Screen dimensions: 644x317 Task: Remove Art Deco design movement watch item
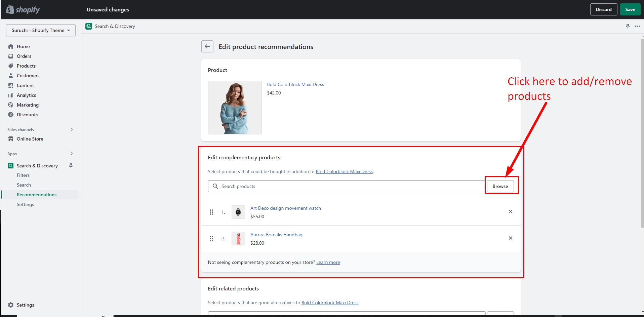pos(510,212)
